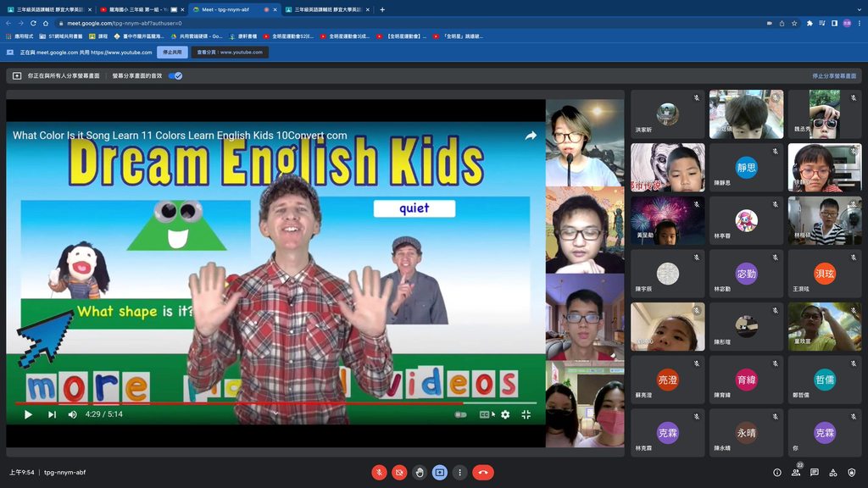Open media controls icon in toolbar

click(x=822, y=23)
